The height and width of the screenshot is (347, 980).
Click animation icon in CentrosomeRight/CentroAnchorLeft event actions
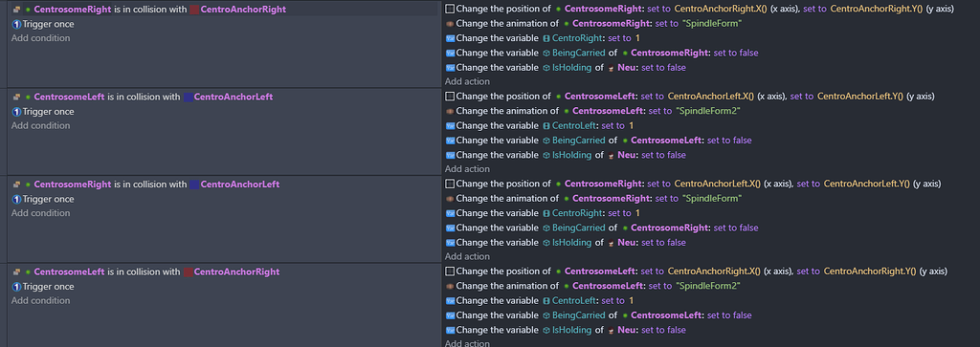pos(450,199)
